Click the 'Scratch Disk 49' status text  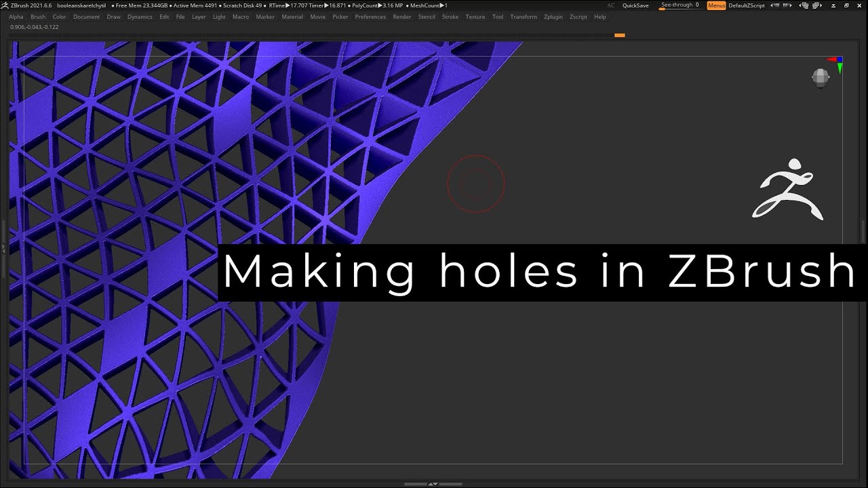pyautogui.click(x=242, y=5)
